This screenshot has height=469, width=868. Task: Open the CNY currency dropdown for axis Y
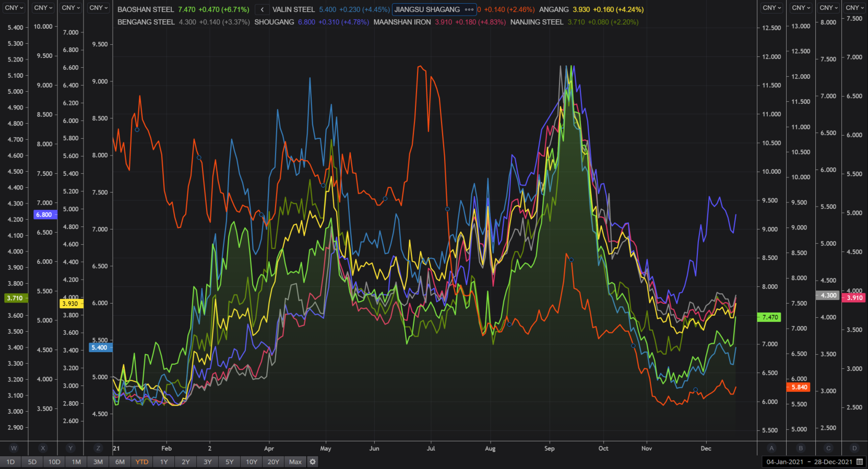coord(70,8)
